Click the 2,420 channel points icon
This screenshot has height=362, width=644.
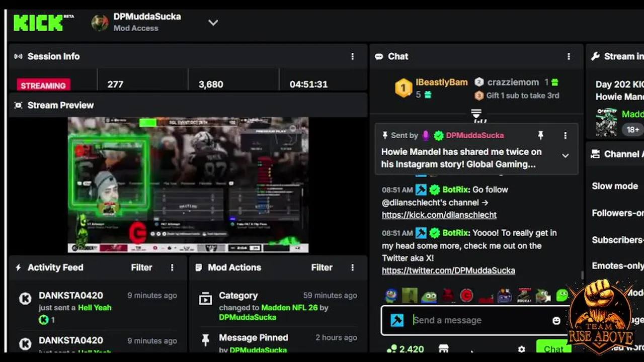click(391, 348)
